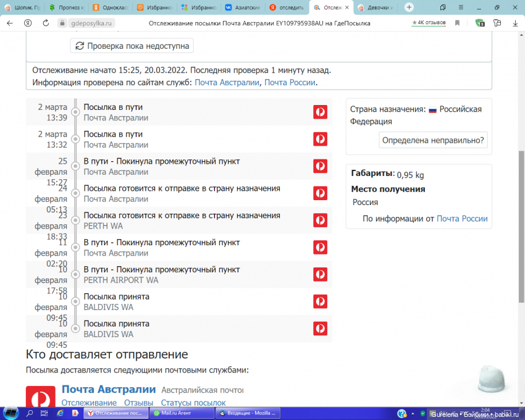Open Yandex home via Я icon

coord(28,23)
